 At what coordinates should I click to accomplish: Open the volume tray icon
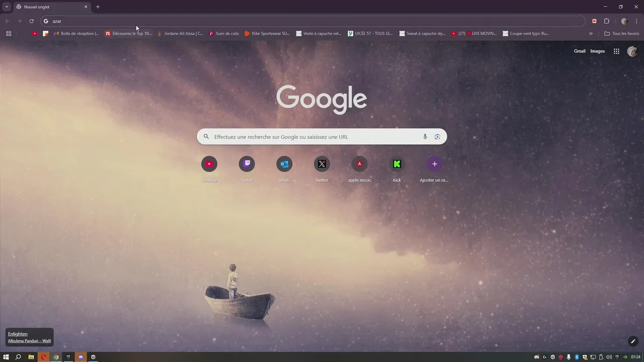tap(609, 357)
